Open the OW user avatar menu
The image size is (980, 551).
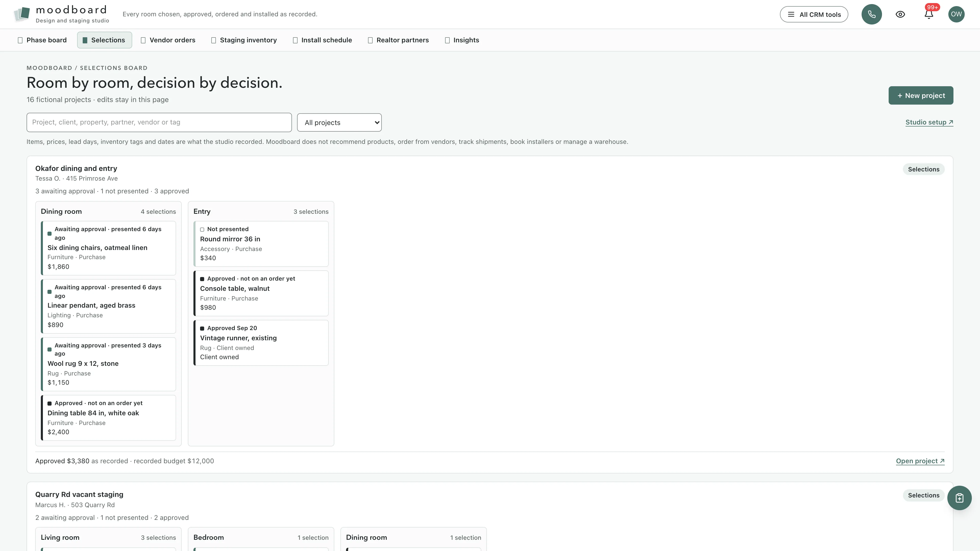click(x=956, y=15)
